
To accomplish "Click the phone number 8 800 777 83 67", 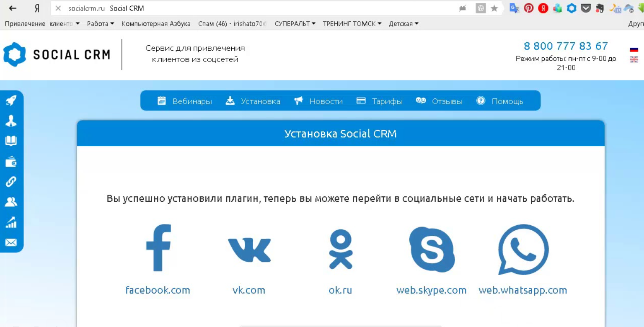I will (x=566, y=46).
